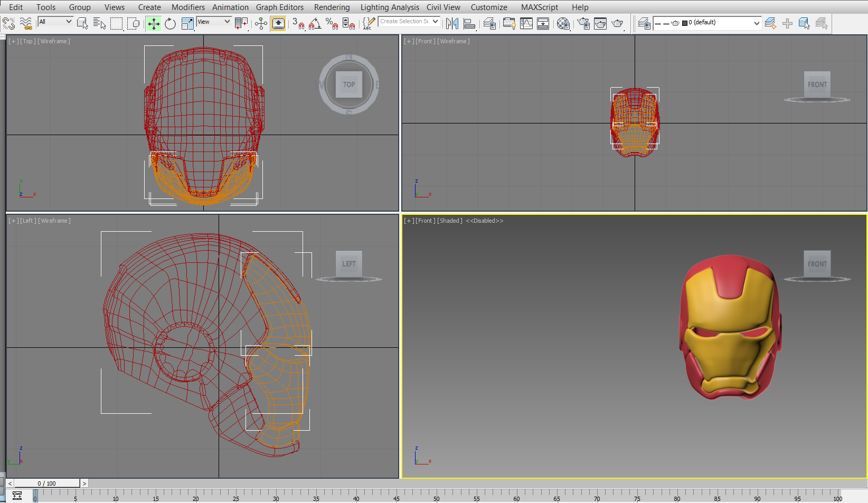Toggle Percent Snap
The height and width of the screenshot is (503, 868).
tap(332, 23)
